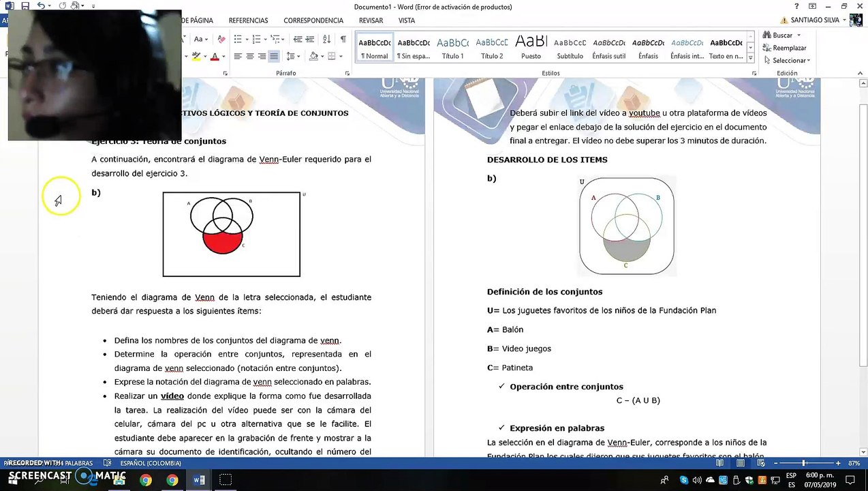Switch to read mode view
Image resolution: width=868 pixels, height=491 pixels.
720,463
